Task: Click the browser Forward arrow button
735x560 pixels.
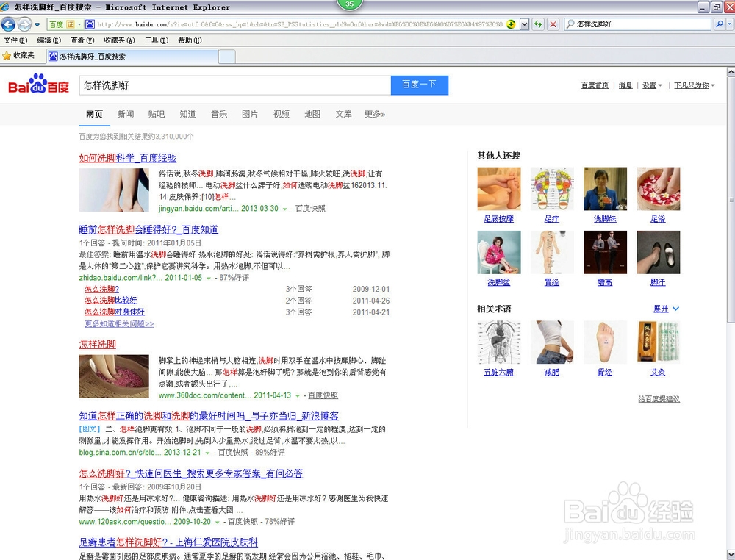Action: pyautogui.click(x=24, y=24)
